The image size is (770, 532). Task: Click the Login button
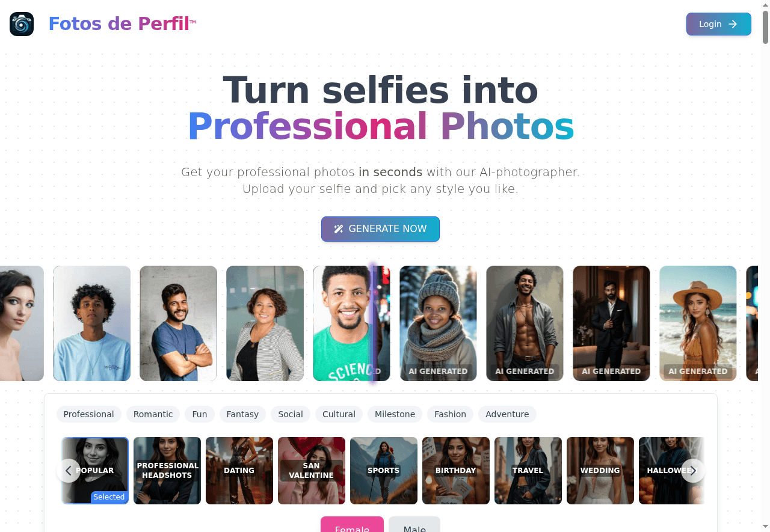(x=718, y=24)
